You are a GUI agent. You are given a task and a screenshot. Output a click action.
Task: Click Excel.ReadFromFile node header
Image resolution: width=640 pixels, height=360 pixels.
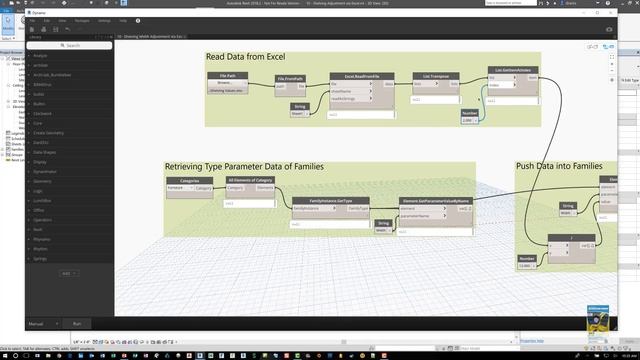(x=362, y=76)
